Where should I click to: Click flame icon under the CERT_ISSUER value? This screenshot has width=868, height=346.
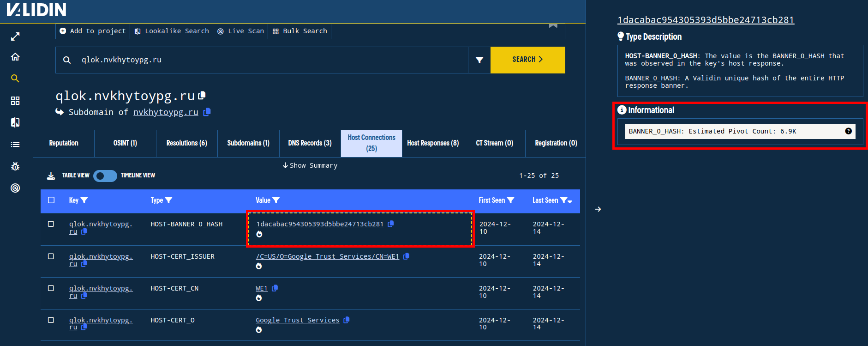(x=259, y=266)
